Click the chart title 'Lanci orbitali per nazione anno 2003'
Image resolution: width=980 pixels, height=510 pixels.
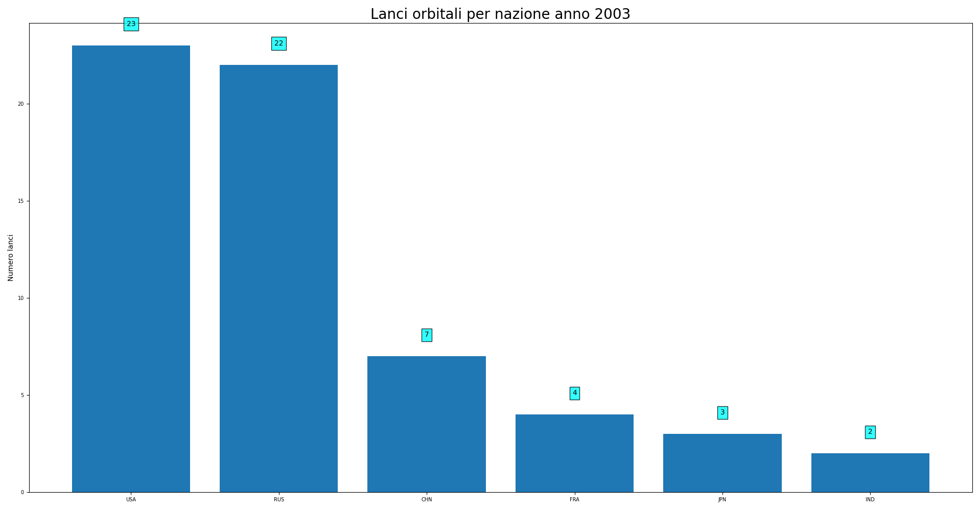pyautogui.click(x=500, y=14)
